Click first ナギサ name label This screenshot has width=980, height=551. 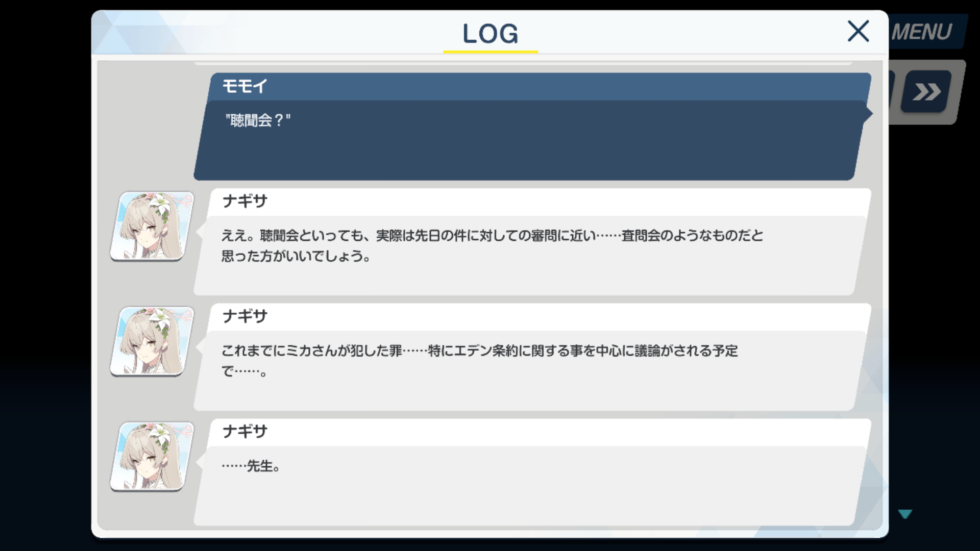(245, 202)
